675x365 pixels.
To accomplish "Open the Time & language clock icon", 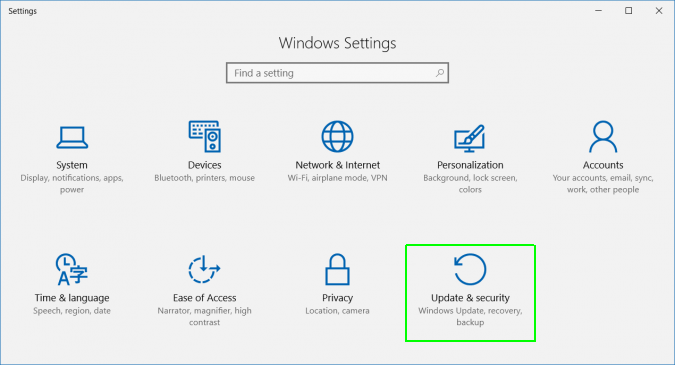I will (x=71, y=269).
